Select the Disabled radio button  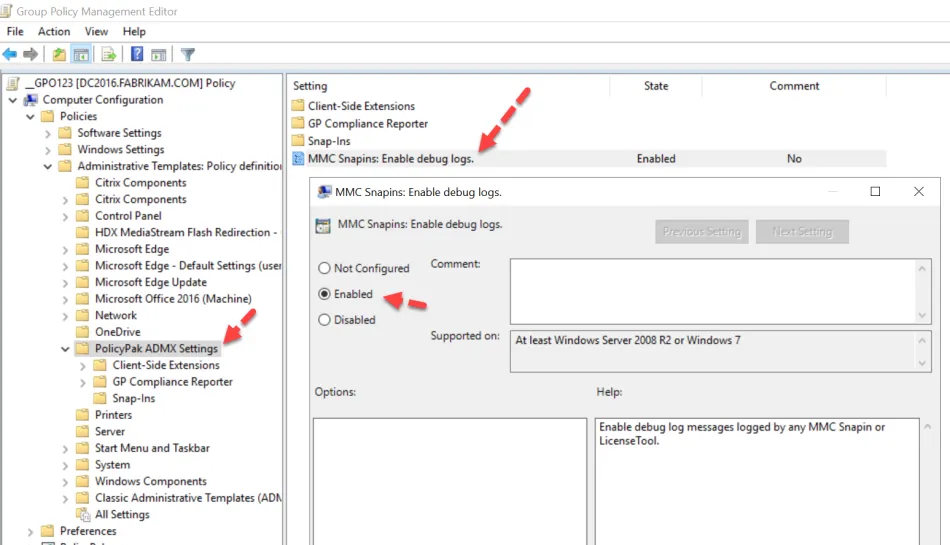click(x=324, y=321)
